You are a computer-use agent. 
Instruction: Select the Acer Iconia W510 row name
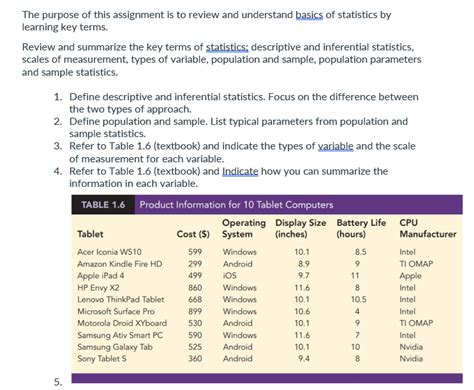pos(109,252)
